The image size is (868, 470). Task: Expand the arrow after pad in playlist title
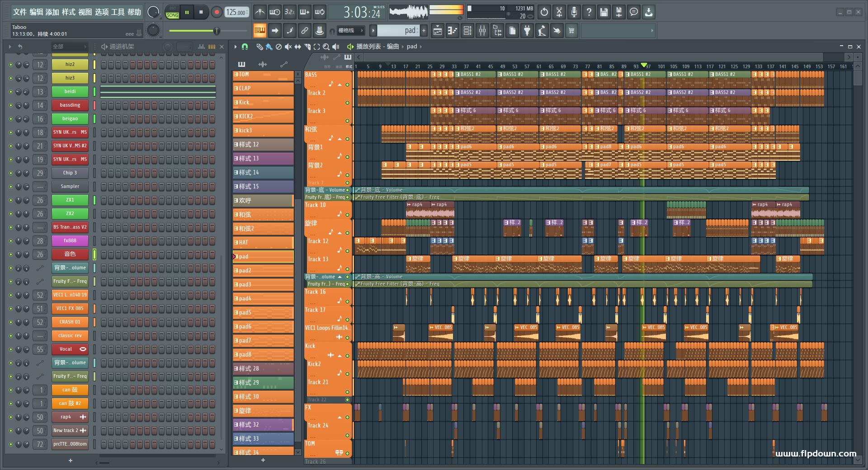click(421, 47)
